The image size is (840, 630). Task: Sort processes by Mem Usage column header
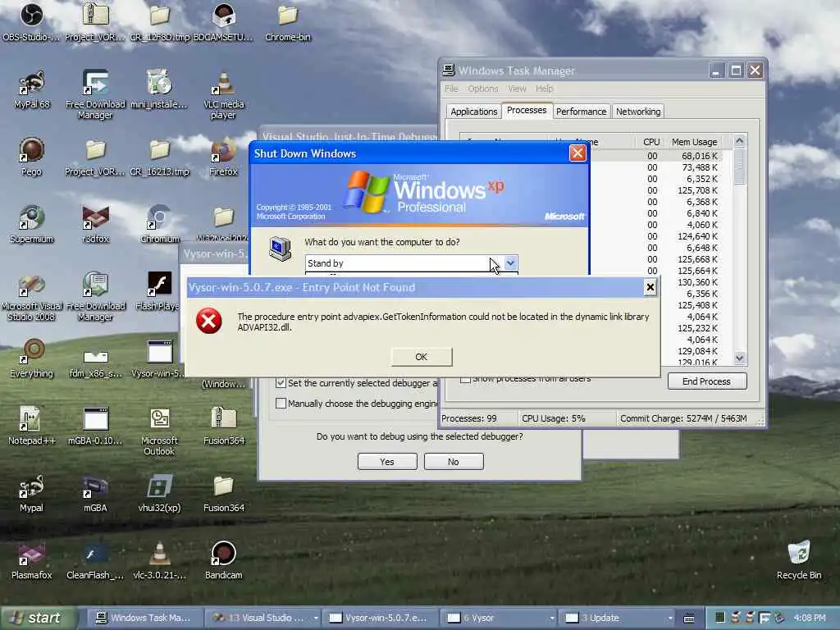tap(694, 142)
